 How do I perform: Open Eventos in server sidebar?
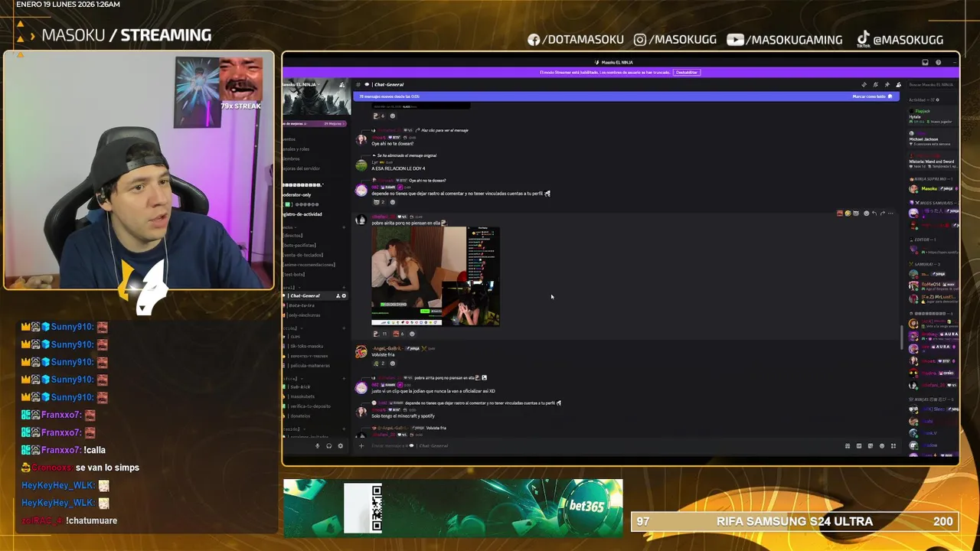(x=289, y=139)
